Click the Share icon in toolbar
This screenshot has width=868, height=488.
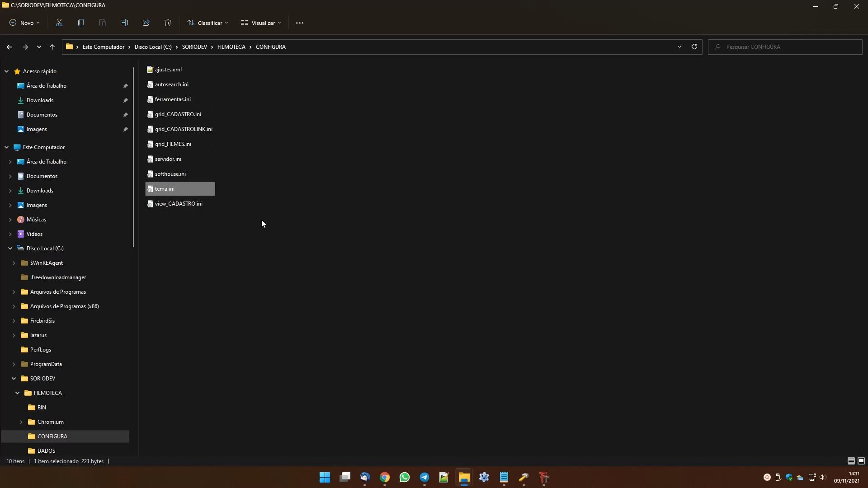(146, 23)
